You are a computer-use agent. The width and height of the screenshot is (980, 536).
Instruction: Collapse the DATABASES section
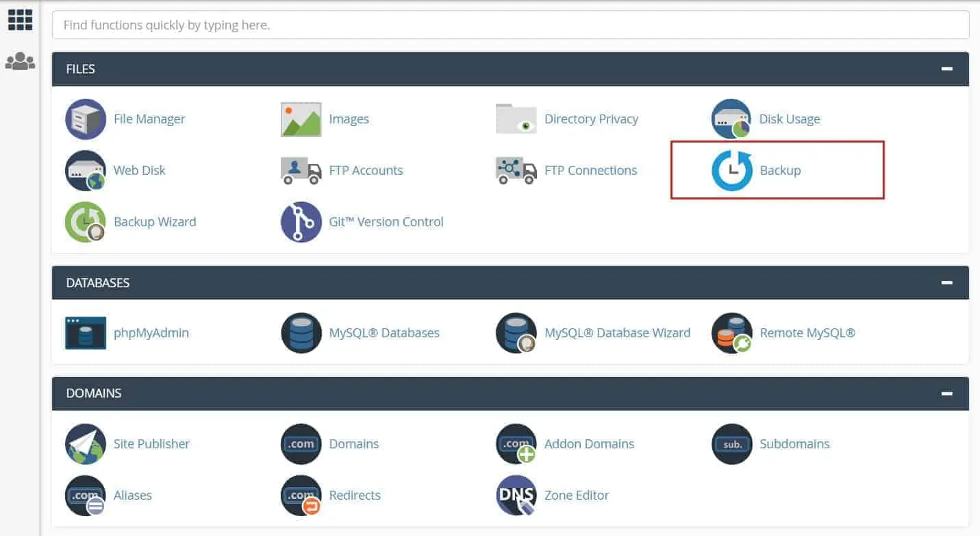[x=947, y=283]
